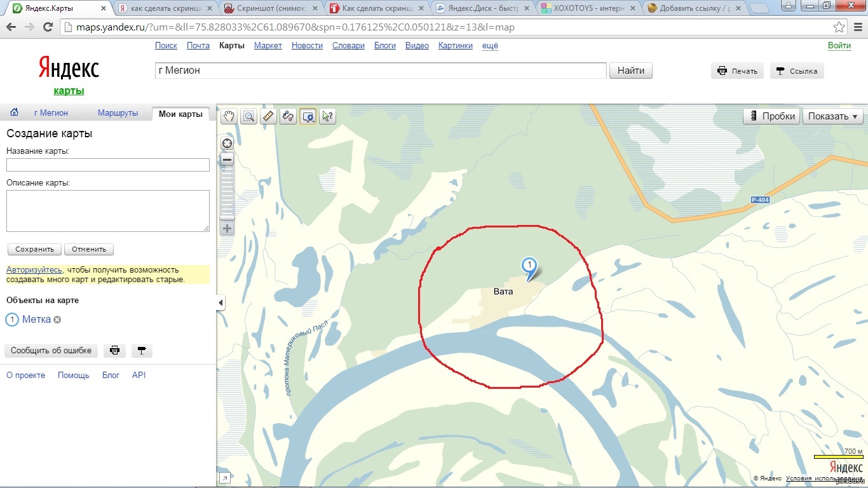Click the Яндекс logo

(69, 68)
